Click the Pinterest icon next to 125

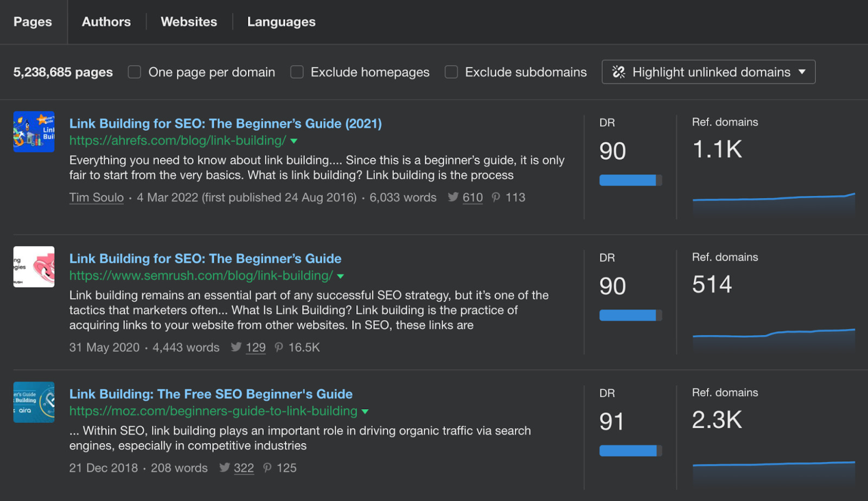click(267, 468)
